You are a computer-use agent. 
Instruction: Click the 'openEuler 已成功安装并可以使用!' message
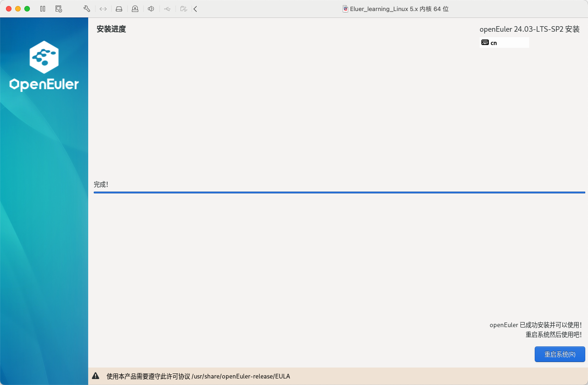(536, 325)
